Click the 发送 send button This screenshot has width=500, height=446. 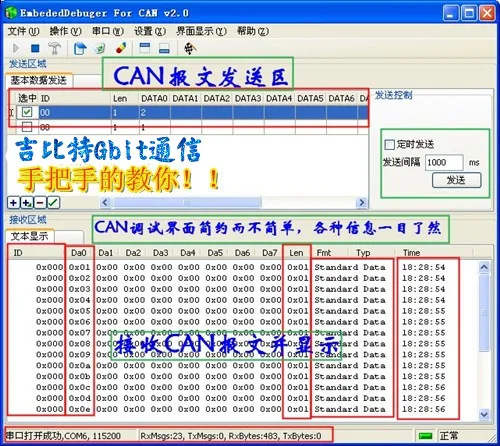456,180
